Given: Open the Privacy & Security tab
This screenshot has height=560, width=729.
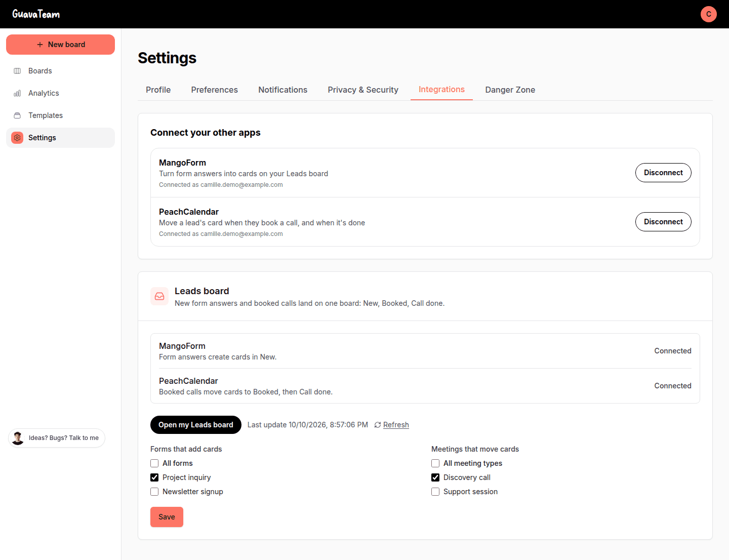Looking at the screenshot, I should pyautogui.click(x=363, y=90).
